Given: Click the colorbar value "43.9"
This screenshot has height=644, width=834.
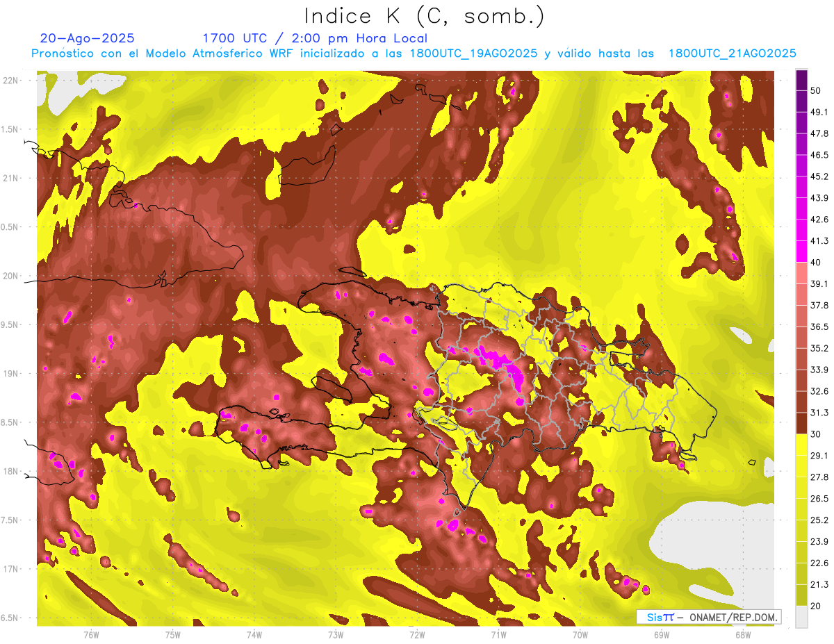Looking at the screenshot, I should 819,198.
